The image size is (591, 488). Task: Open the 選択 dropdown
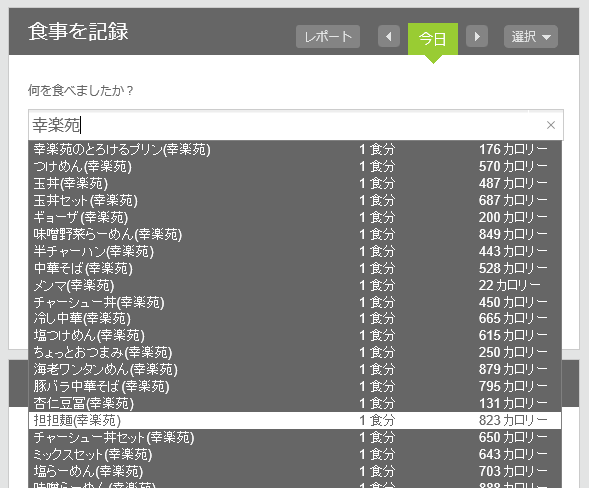pos(531,37)
